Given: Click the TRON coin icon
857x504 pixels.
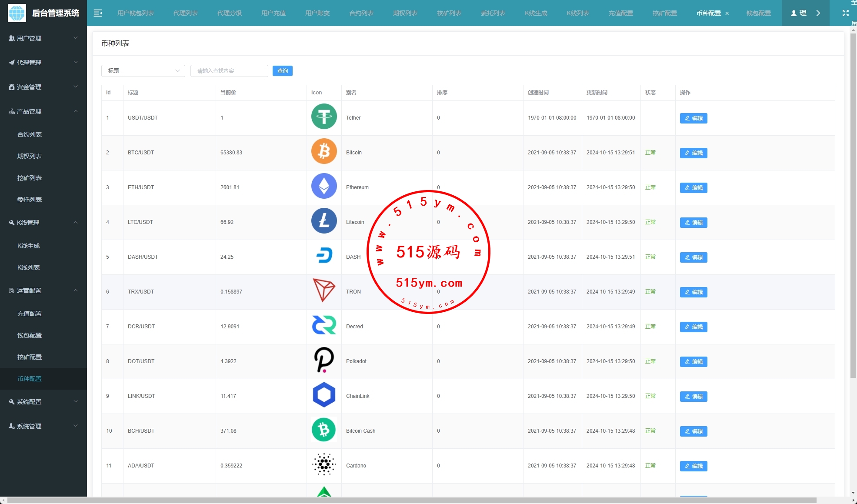Looking at the screenshot, I should point(324,291).
